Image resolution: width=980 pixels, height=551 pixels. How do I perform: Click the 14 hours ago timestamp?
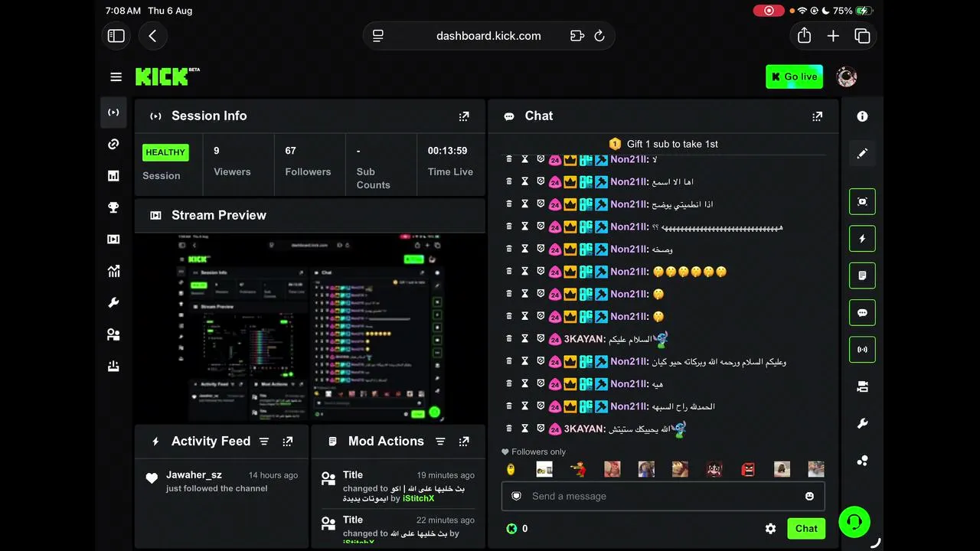(273, 475)
